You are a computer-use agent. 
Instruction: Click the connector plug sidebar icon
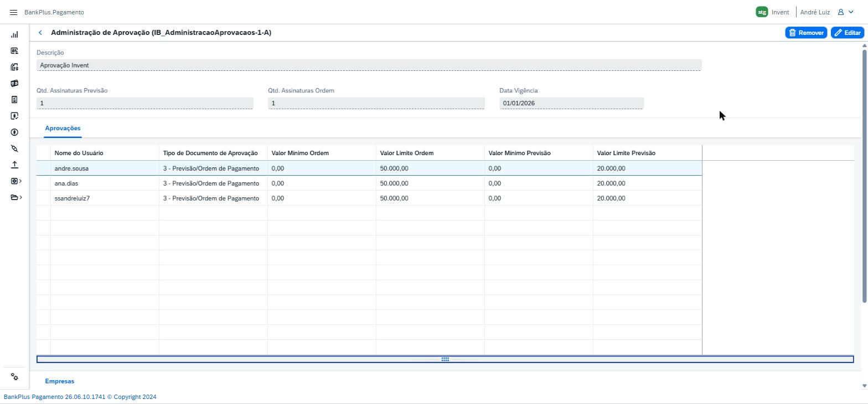coord(14,149)
